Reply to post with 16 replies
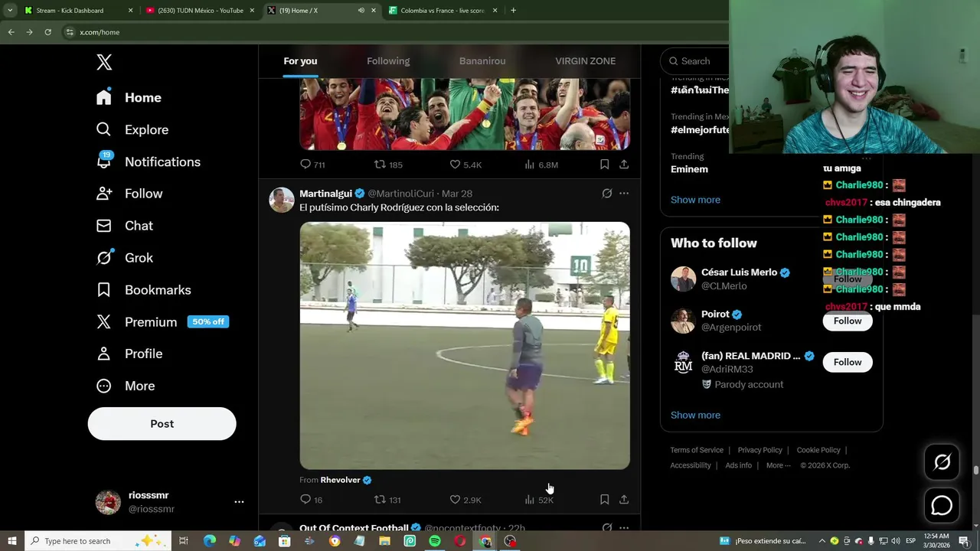 (x=311, y=500)
